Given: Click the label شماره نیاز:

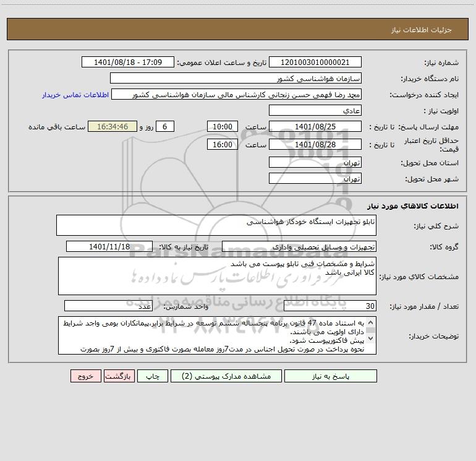Looking at the screenshot, I should [x=441, y=63].
